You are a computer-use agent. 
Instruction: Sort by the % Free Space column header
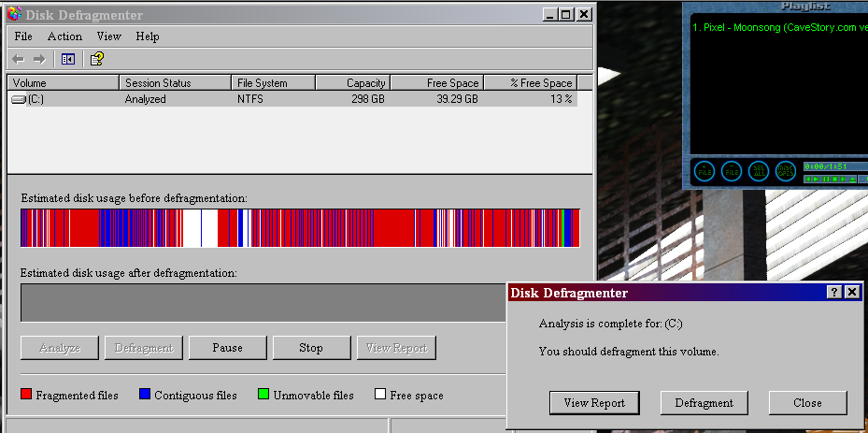coord(531,83)
